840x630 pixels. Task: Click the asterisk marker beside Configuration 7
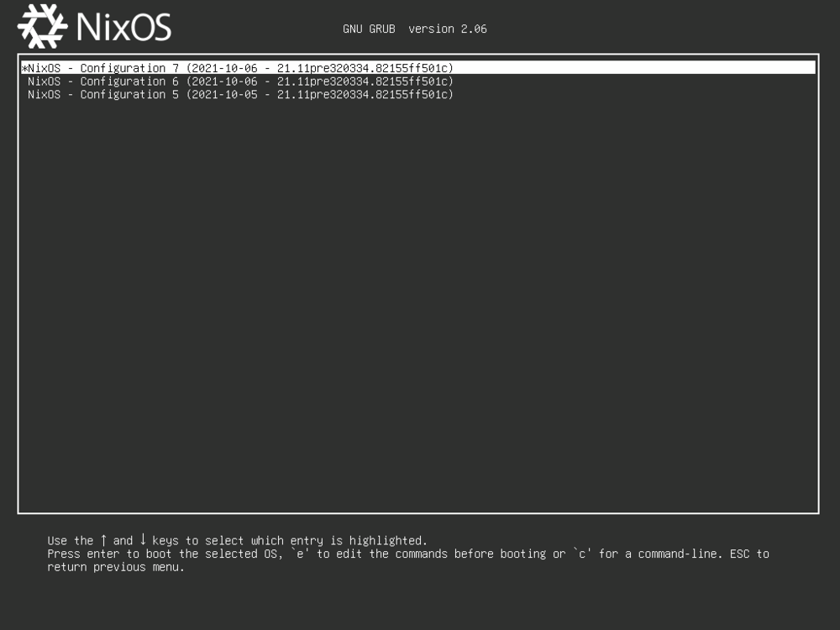pos(24,68)
